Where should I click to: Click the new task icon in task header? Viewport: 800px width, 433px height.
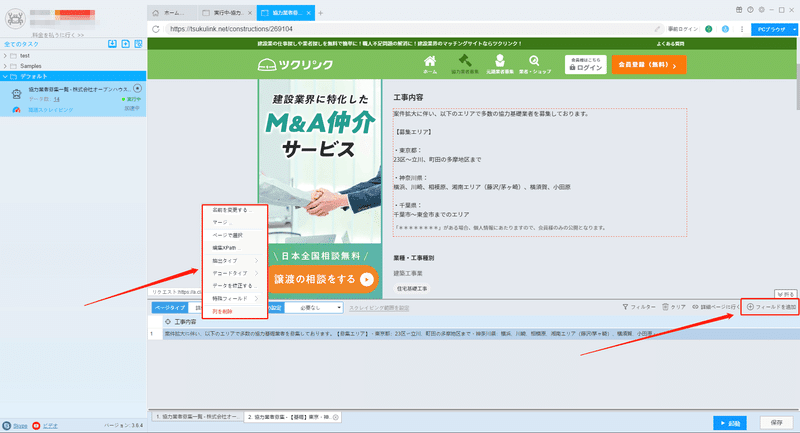pos(126,44)
